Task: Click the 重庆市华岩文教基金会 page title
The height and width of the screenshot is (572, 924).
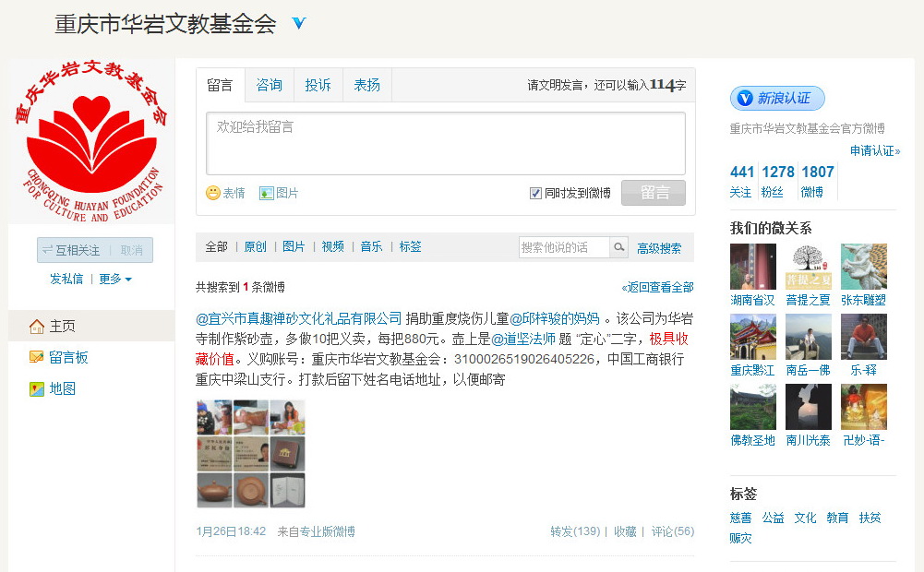Action: click(165, 24)
